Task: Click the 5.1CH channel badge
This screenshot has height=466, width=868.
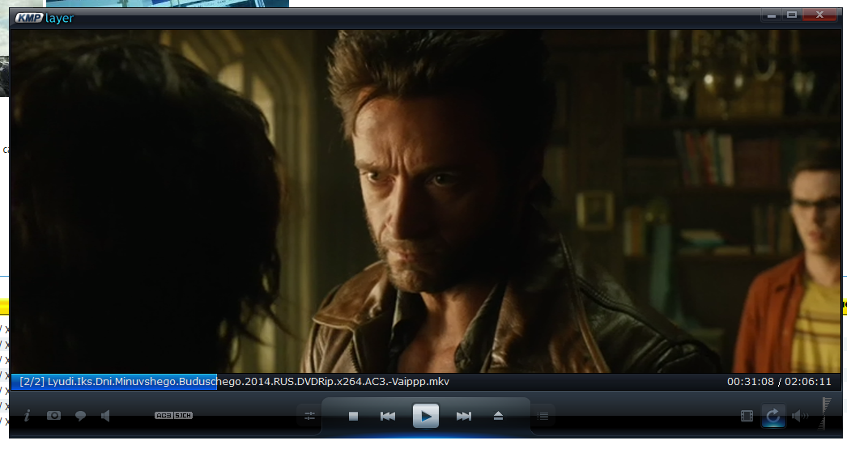Action: coord(183,416)
